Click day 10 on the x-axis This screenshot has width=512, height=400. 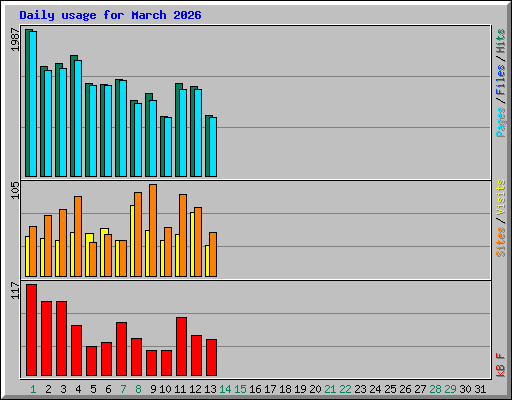coord(165,389)
